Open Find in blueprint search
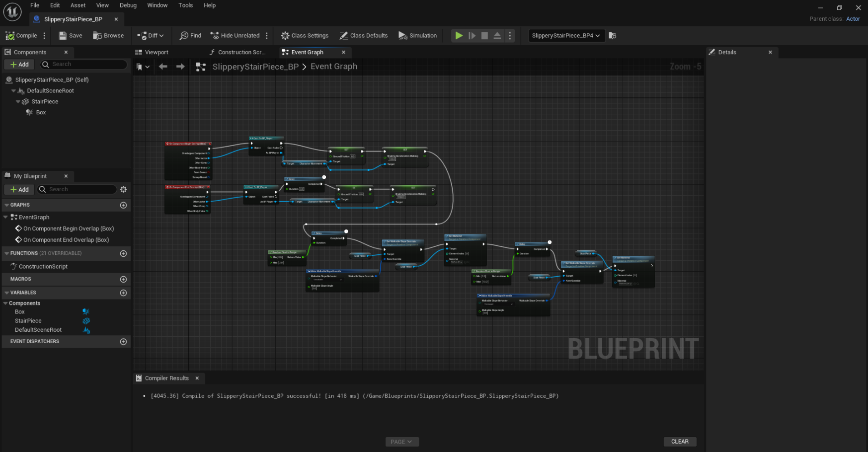The height and width of the screenshot is (452, 868). click(191, 36)
